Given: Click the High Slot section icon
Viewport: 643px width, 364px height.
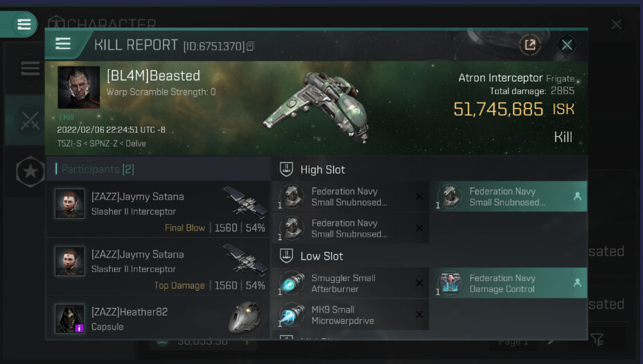Looking at the screenshot, I should 286,170.
